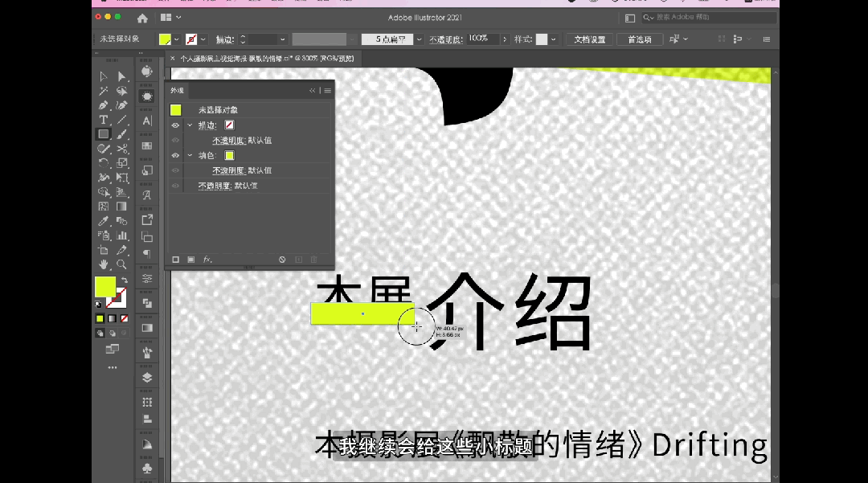Open the stroke weight dropdown
This screenshot has width=868, height=483.
pyautogui.click(x=282, y=39)
